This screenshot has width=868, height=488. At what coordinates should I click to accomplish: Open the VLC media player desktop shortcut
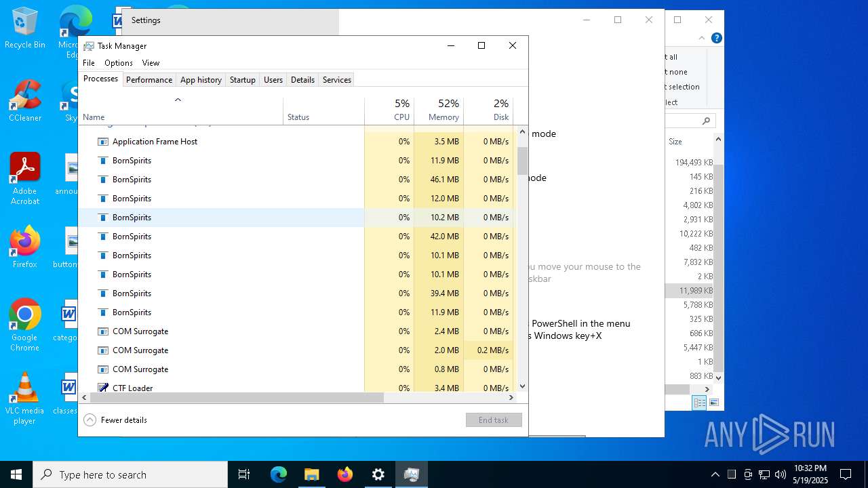point(25,399)
